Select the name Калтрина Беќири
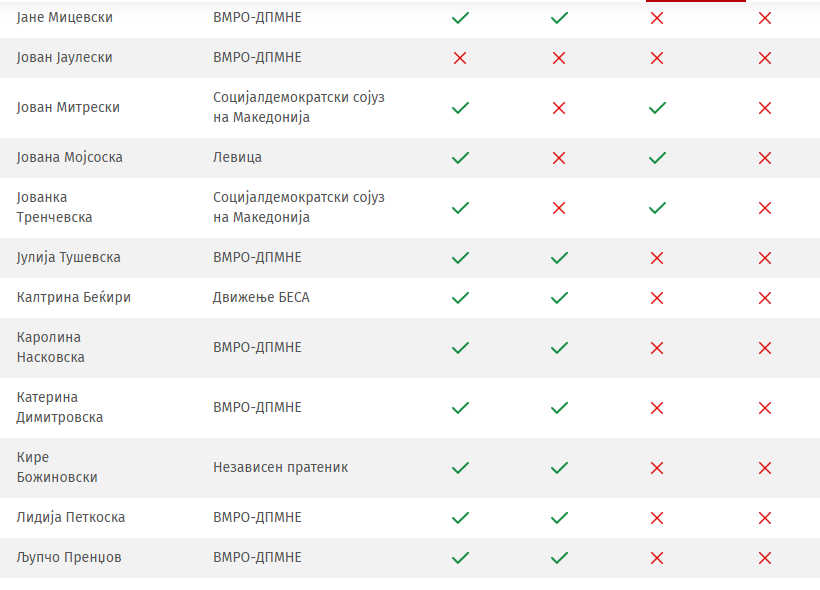This screenshot has height=590, width=820. click(74, 298)
